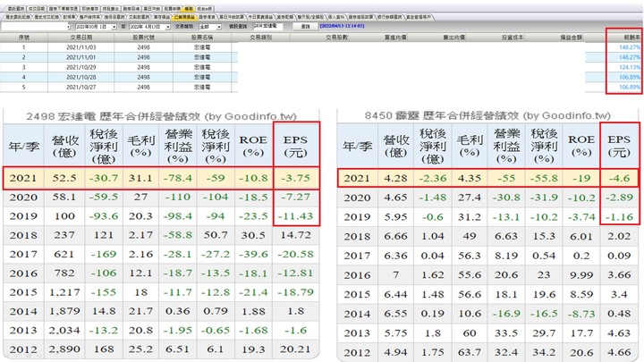Image resolution: width=644 pixels, height=362 pixels.
Task: Click gross margin 63.7 in 8450 table
Action: pos(470,352)
